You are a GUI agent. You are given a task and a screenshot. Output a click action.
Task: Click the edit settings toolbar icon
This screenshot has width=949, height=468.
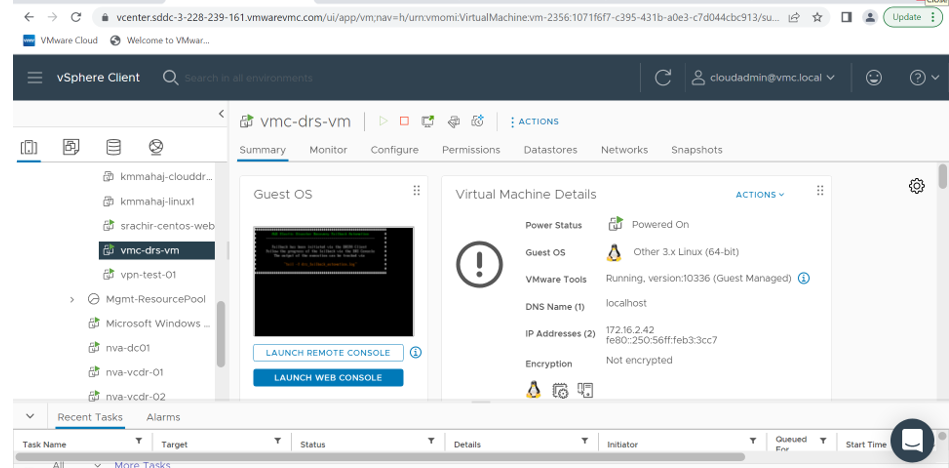[453, 122]
